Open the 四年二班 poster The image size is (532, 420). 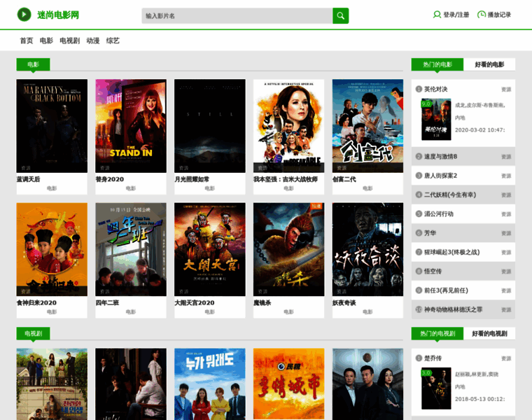click(131, 249)
